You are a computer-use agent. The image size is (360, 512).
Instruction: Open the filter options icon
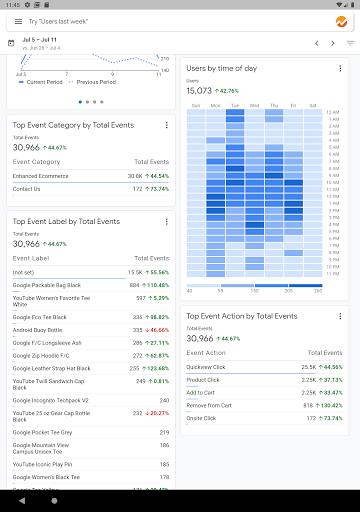pos(350,43)
